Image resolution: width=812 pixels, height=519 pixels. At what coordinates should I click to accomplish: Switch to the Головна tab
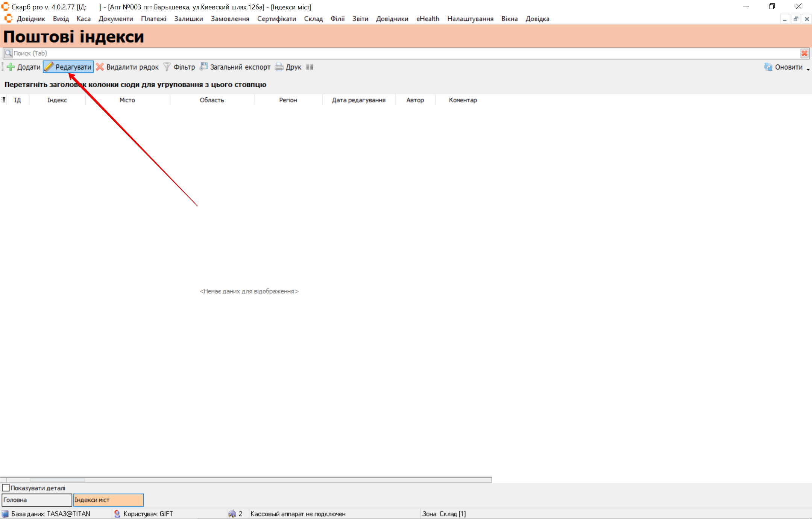point(36,500)
